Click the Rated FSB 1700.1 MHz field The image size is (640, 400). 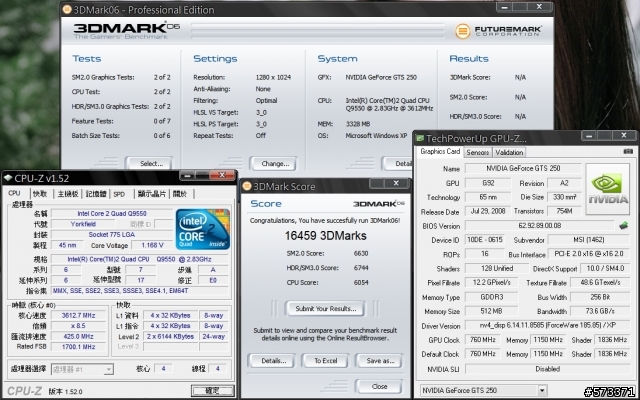78,347
